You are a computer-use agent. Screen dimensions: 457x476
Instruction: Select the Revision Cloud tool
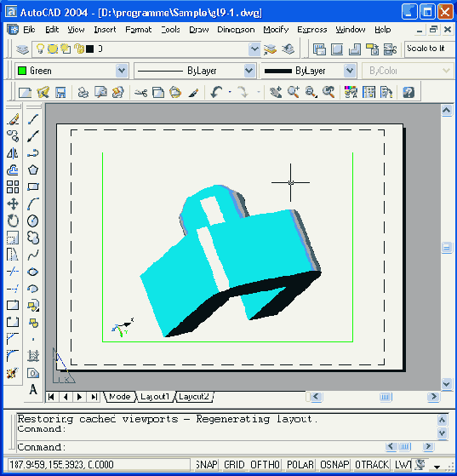click(33, 238)
